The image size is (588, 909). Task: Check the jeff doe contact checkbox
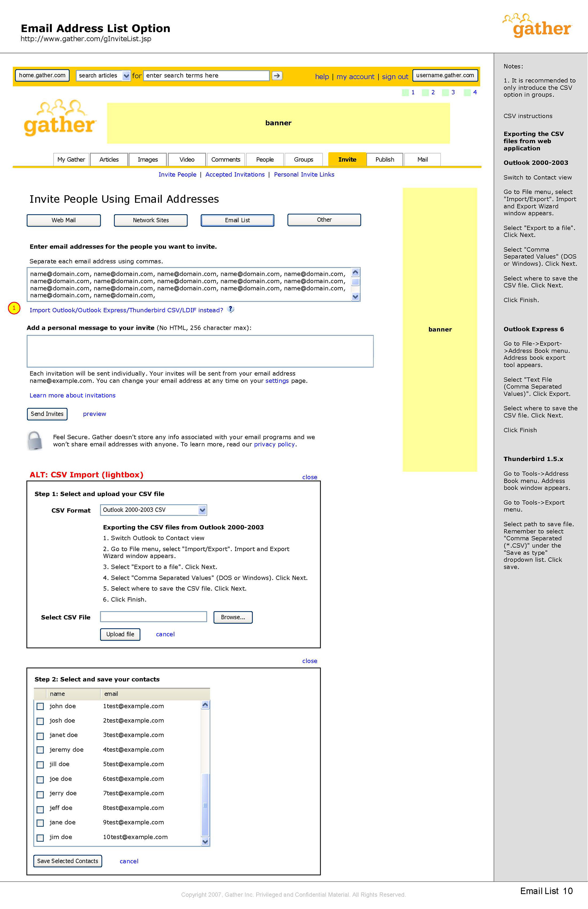point(40,809)
